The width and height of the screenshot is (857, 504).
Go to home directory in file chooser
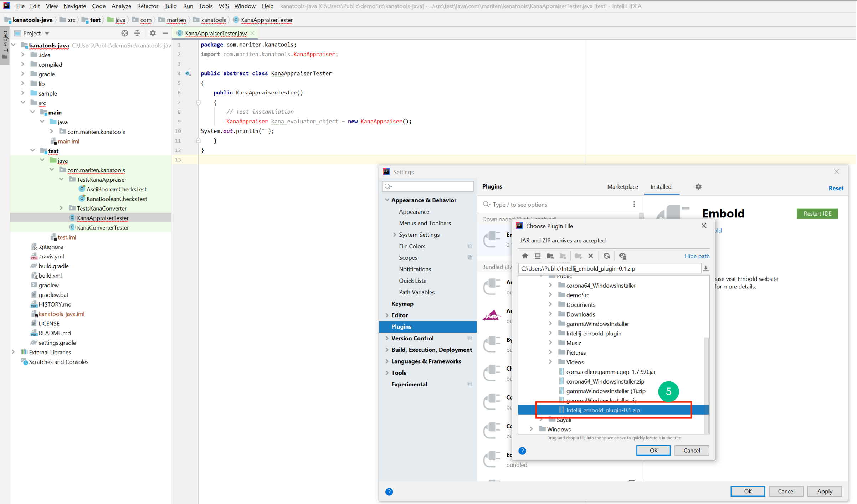pos(525,256)
